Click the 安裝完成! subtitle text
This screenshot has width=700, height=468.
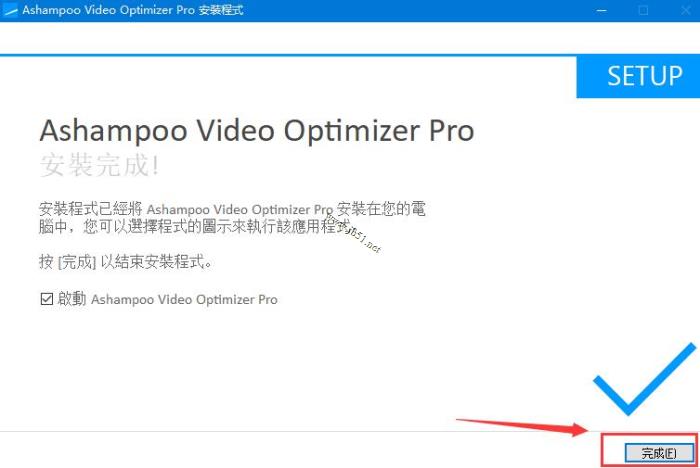99,165
